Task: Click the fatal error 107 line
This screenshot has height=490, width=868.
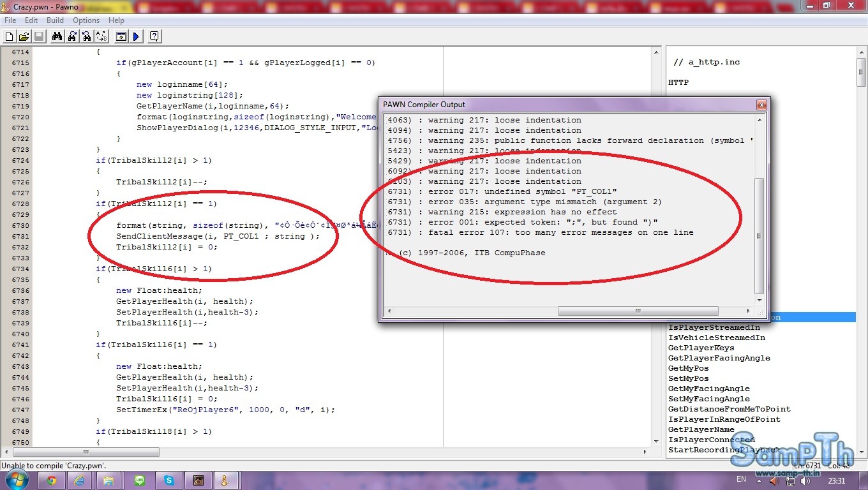Action: 540,232
